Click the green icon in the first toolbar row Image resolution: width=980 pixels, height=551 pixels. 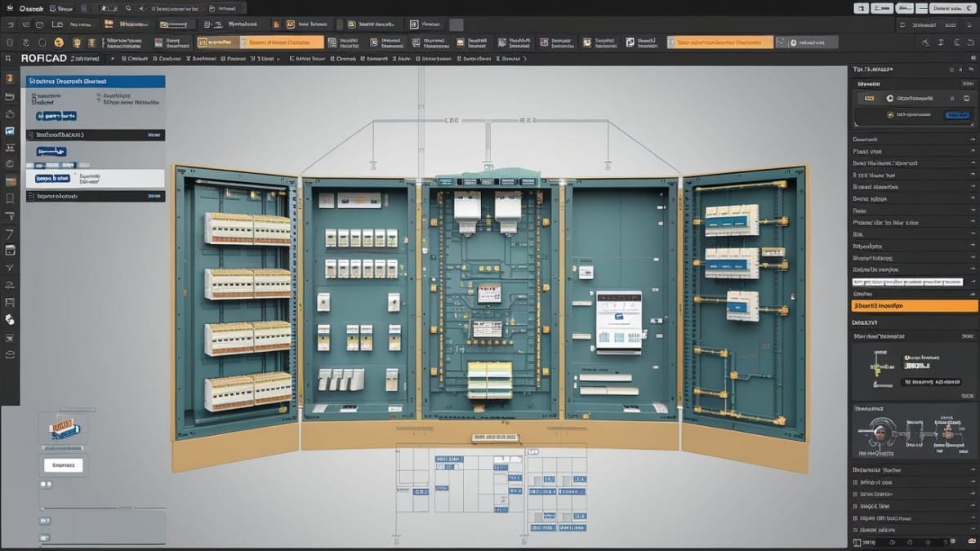tap(351, 24)
